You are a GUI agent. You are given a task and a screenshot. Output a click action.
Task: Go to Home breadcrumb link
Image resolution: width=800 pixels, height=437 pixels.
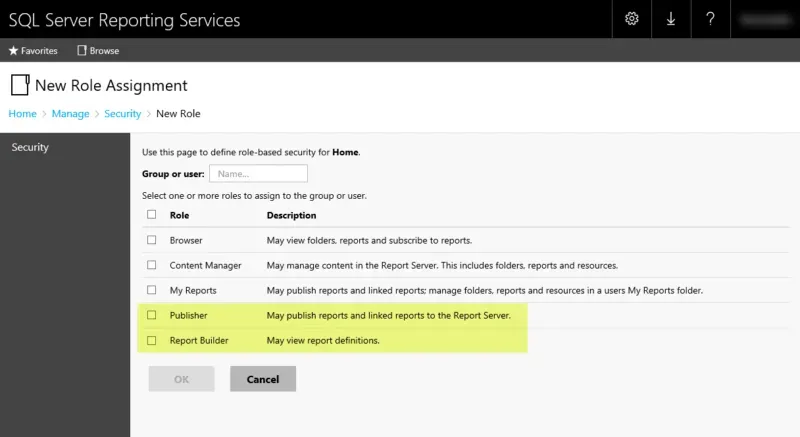point(22,114)
